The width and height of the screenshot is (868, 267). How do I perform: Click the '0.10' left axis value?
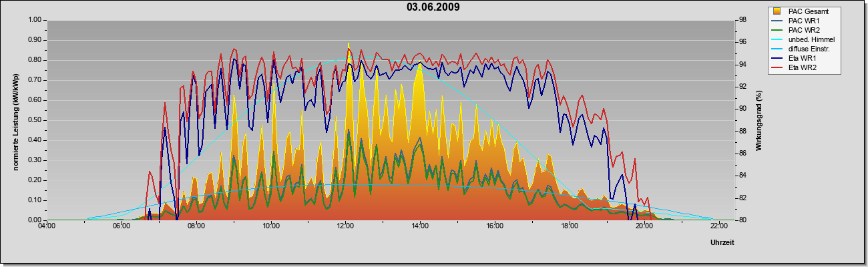coord(35,200)
